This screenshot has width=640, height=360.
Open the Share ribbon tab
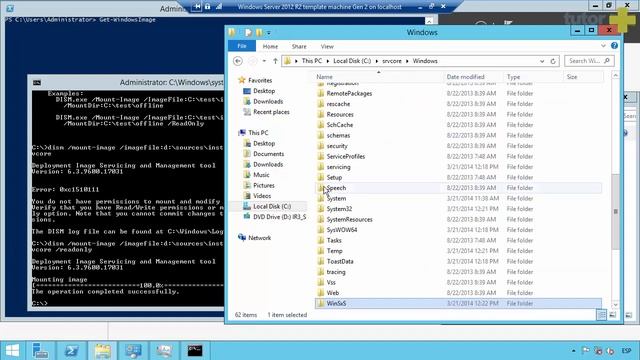(x=299, y=47)
